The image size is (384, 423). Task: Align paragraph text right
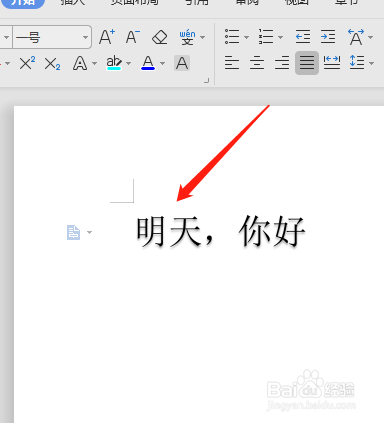click(x=282, y=63)
